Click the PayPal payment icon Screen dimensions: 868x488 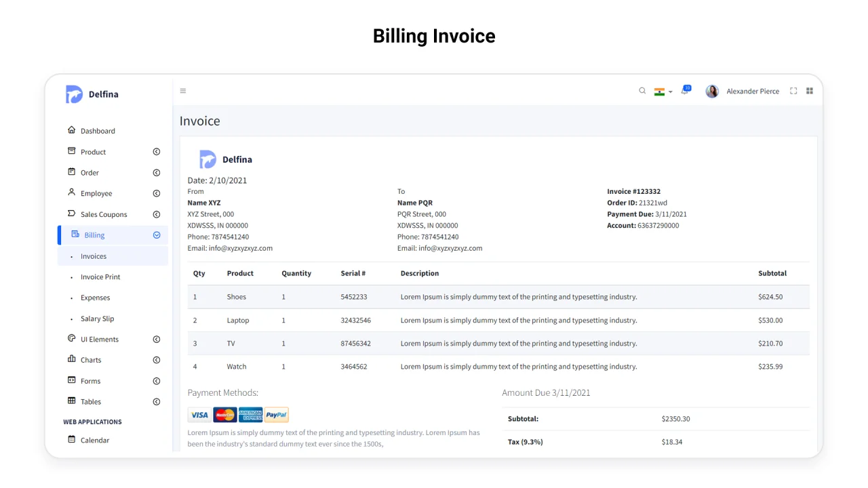[x=276, y=415]
